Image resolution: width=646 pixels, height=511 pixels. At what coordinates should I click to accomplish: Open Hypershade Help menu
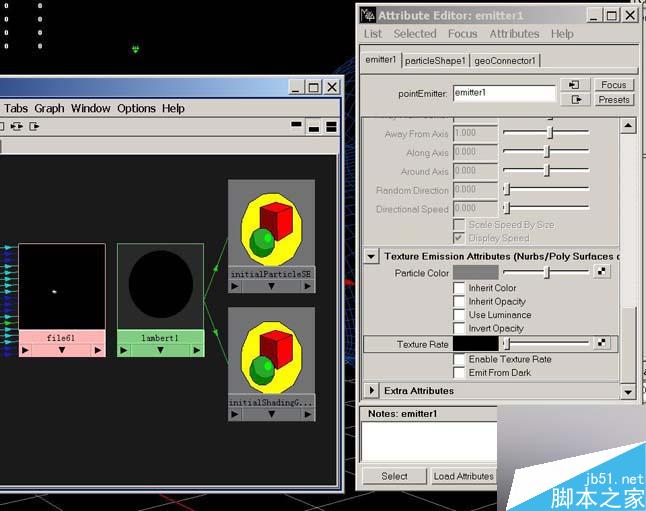(x=173, y=108)
